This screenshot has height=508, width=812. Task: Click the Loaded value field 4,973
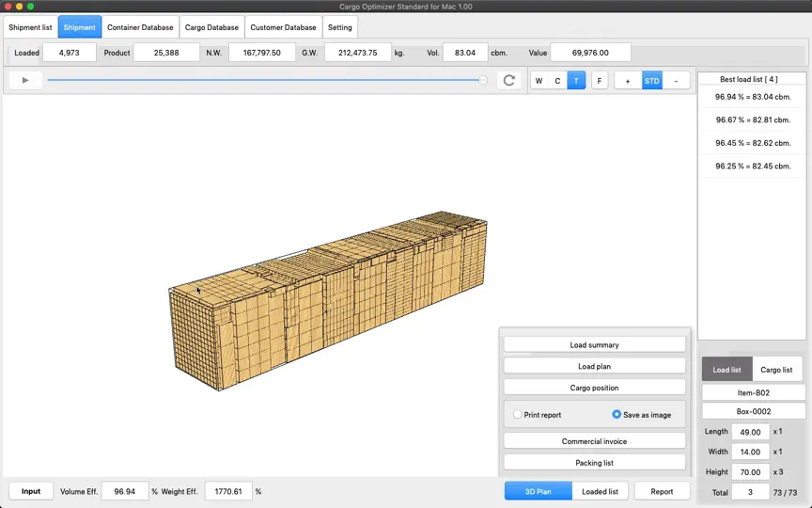pyautogui.click(x=70, y=53)
